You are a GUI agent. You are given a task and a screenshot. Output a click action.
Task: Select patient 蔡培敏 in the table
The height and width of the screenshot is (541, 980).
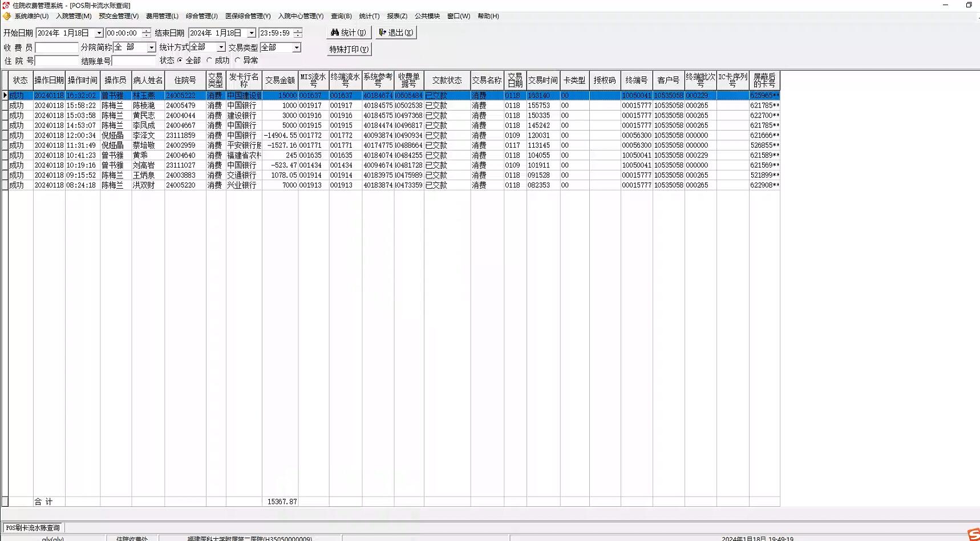coord(148,145)
